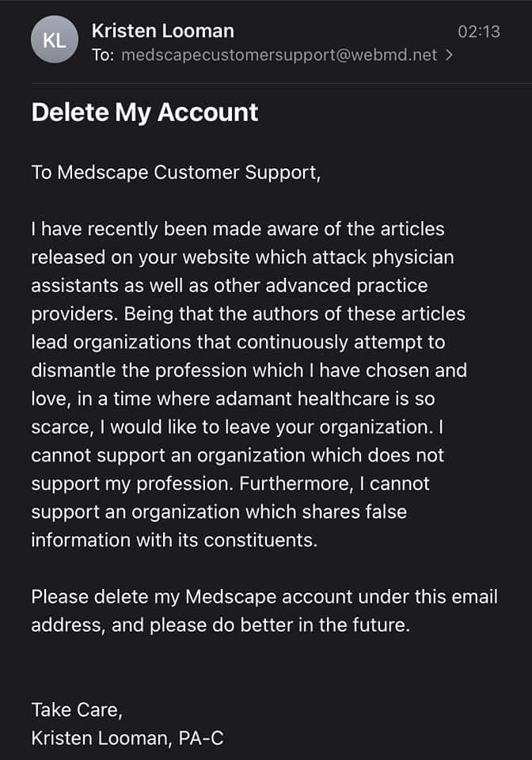This screenshot has width=532, height=760.
Task: Tap the signature "Kristen Looman, PA-C"
Action: pyautogui.click(x=127, y=738)
